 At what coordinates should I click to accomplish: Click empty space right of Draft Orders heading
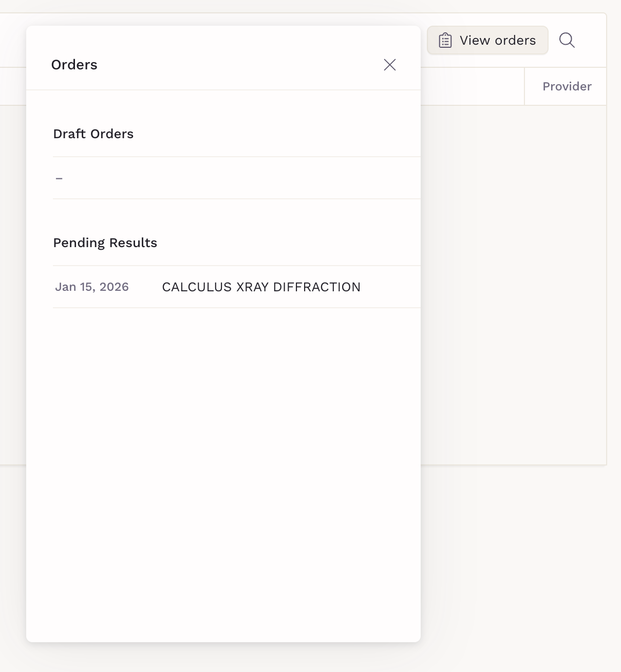point(277,134)
